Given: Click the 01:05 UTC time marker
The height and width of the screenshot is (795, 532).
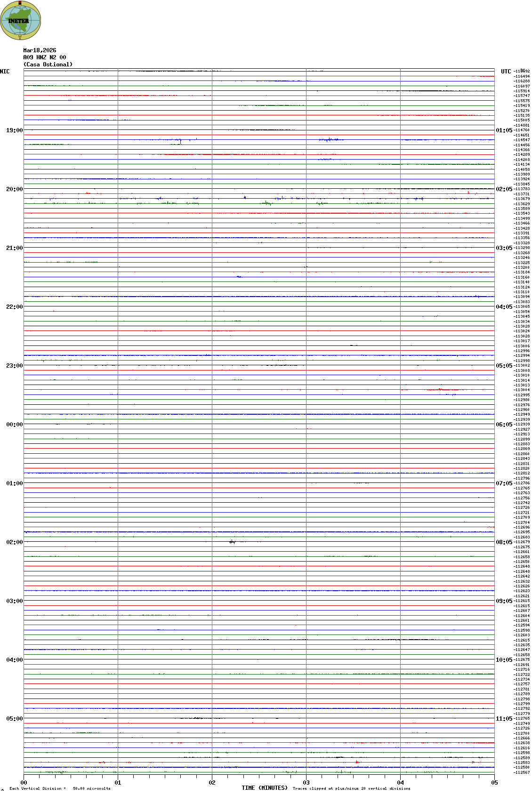Looking at the screenshot, I should click(503, 130).
